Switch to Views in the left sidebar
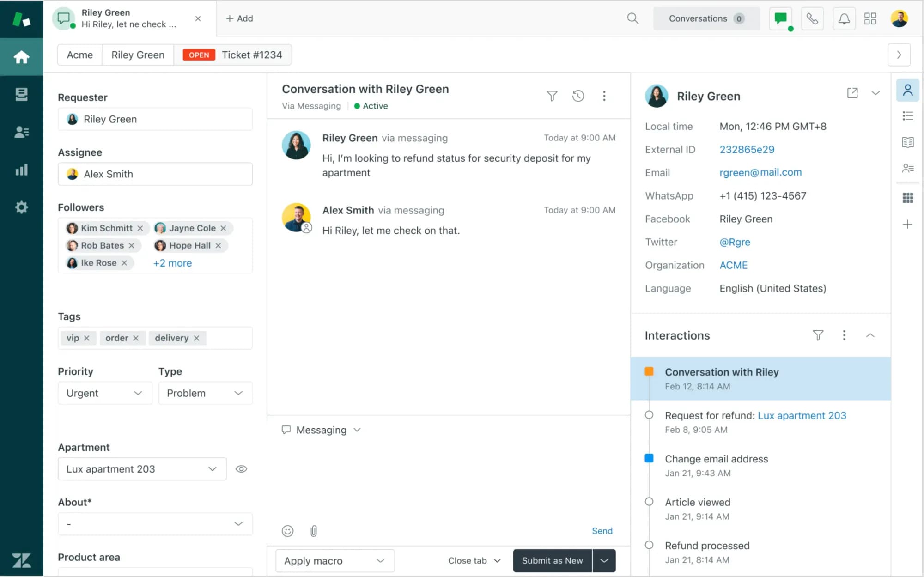The height and width of the screenshot is (577, 924). coord(21,94)
